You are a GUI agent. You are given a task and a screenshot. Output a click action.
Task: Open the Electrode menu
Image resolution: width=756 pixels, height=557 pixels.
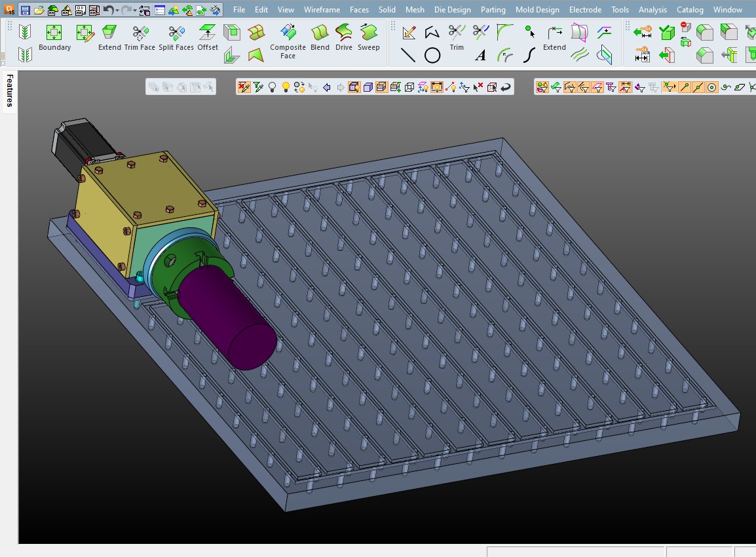point(585,9)
